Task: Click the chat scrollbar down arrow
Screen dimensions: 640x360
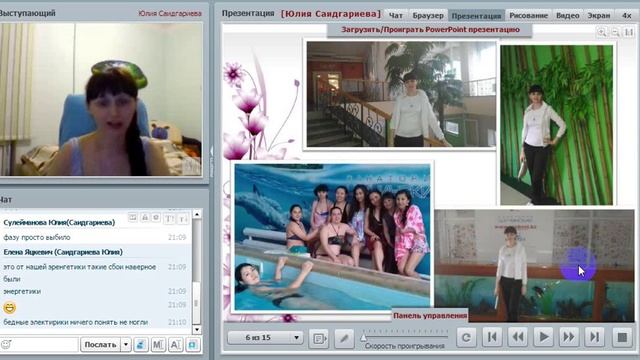Action: pos(197,329)
